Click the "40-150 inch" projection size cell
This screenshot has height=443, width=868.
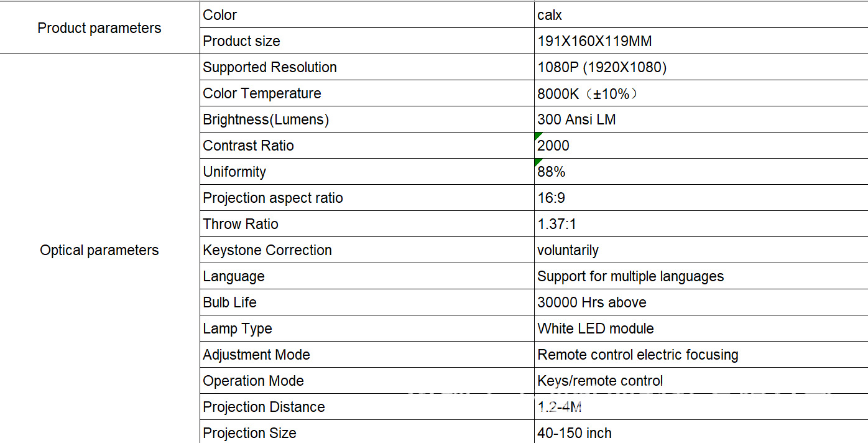575,433
